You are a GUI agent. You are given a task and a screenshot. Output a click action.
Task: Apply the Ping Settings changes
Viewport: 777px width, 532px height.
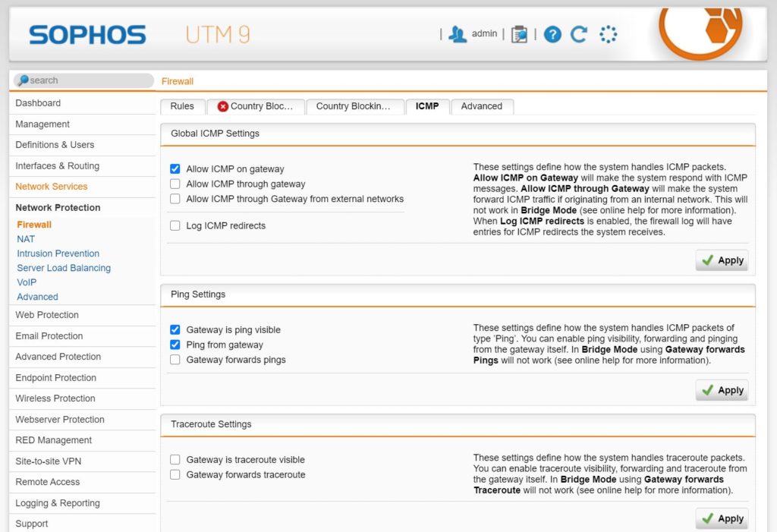[722, 390]
